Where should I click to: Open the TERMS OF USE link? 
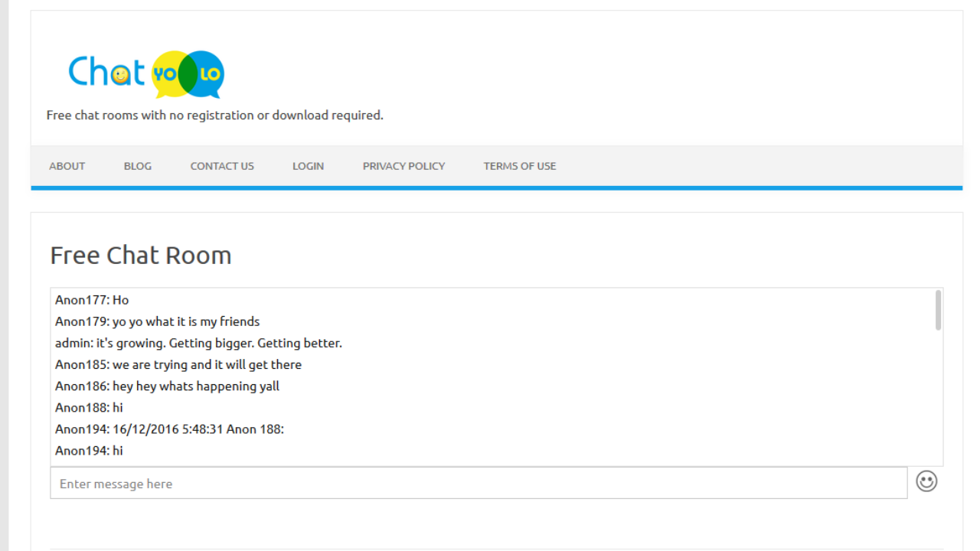tap(520, 166)
